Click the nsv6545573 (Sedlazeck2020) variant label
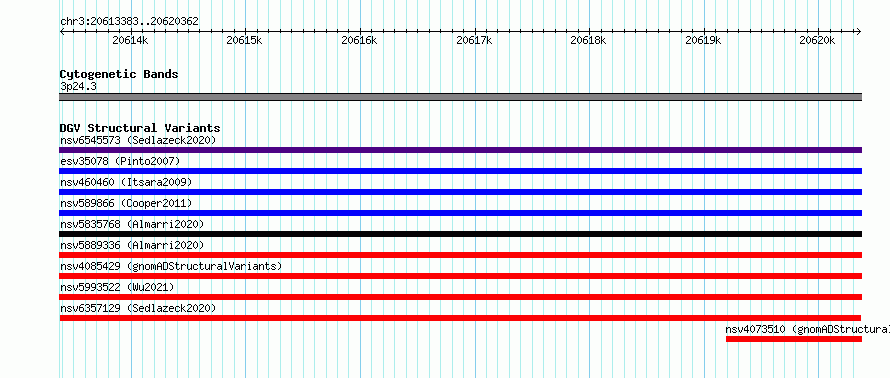The image size is (890, 378). (x=138, y=140)
